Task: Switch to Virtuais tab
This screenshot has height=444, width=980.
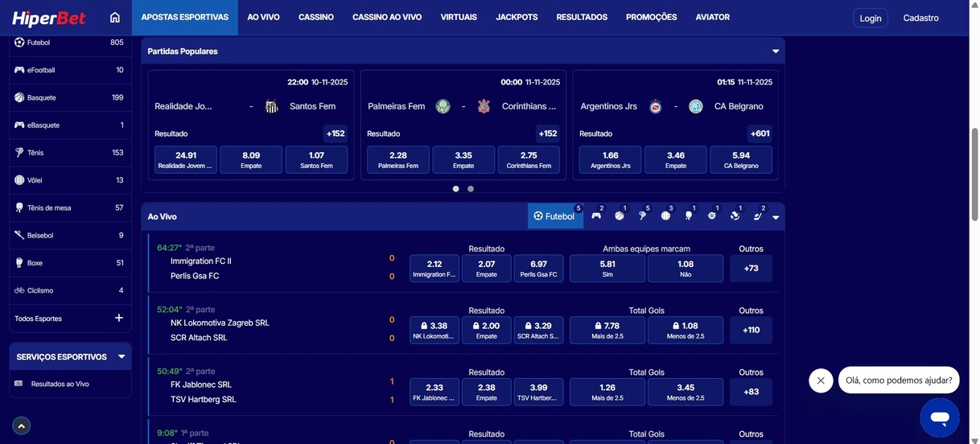Action: pos(459,17)
